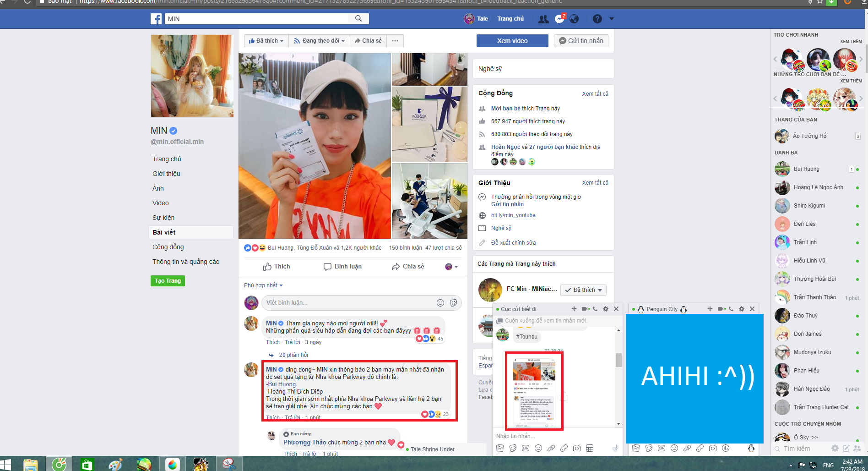Open the Messenger notifications icon in top bar
The image size is (868, 471).
point(559,19)
